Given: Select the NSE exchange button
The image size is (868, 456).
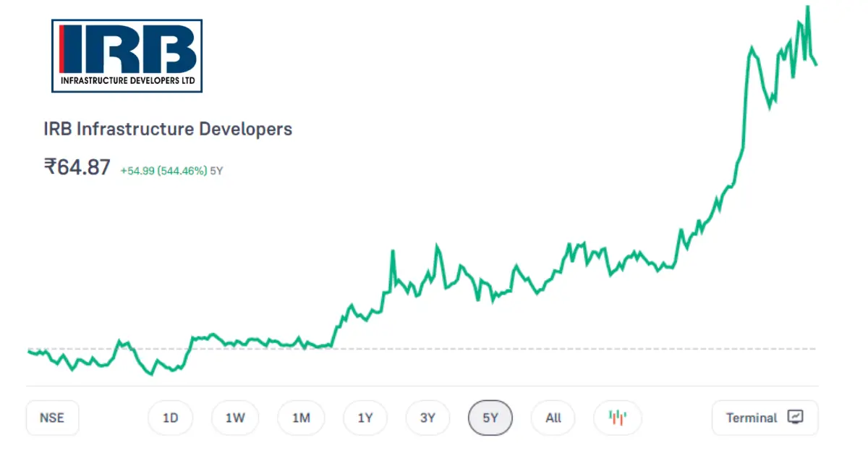Looking at the screenshot, I should (x=52, y=418).
